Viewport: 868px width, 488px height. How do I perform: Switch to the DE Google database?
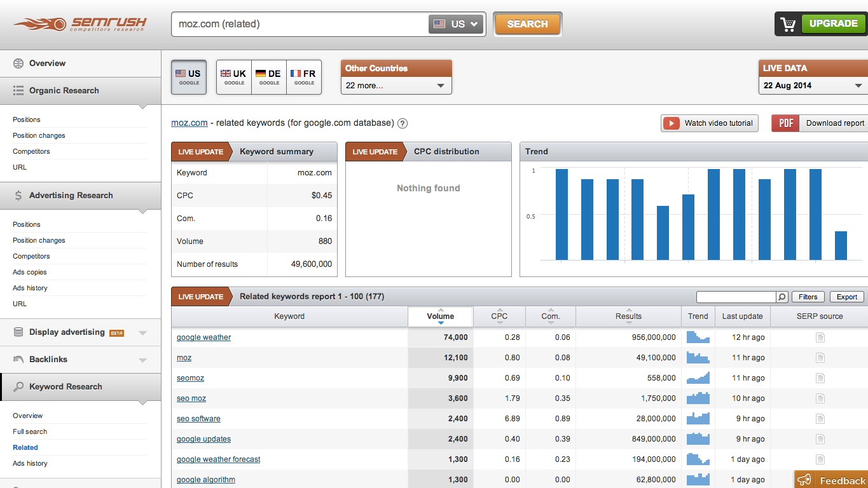[269, 78]
